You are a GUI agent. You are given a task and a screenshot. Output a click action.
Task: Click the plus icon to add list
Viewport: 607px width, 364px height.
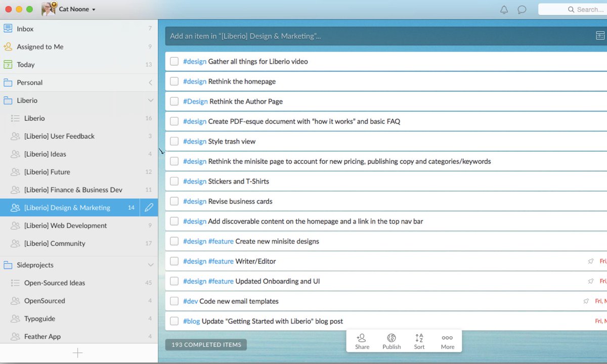pyautogui.click(x=77, y=353)
